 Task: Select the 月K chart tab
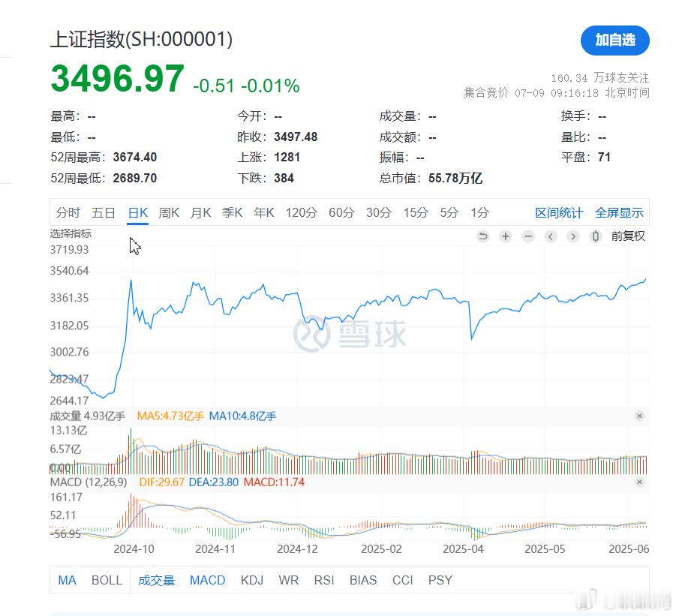point(200,212)
